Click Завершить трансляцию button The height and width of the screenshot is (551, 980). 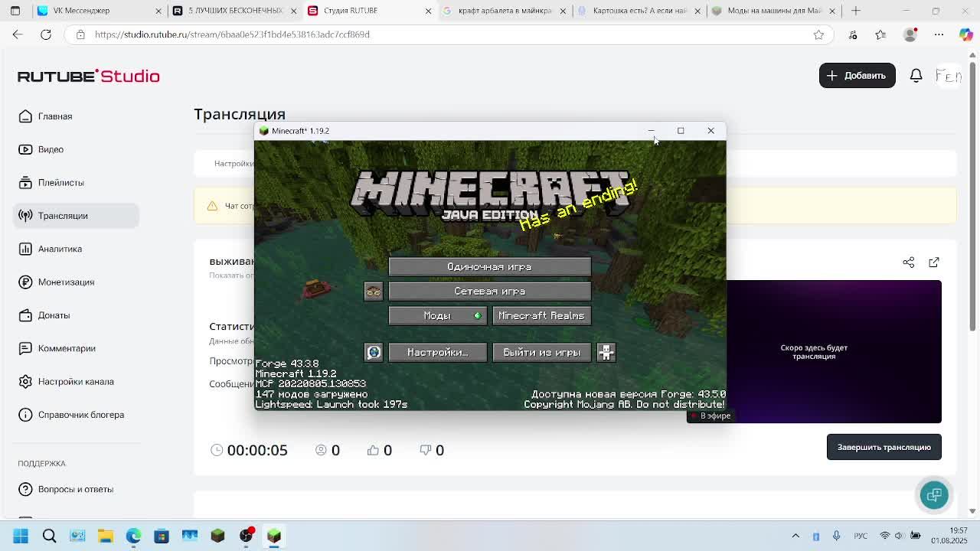(884, 447)
